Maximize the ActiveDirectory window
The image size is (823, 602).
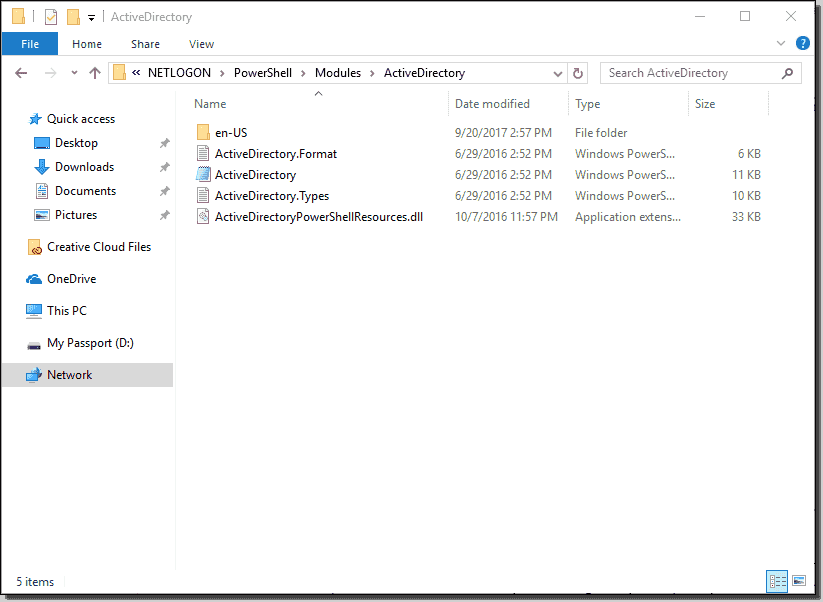(x=745, y=16)
